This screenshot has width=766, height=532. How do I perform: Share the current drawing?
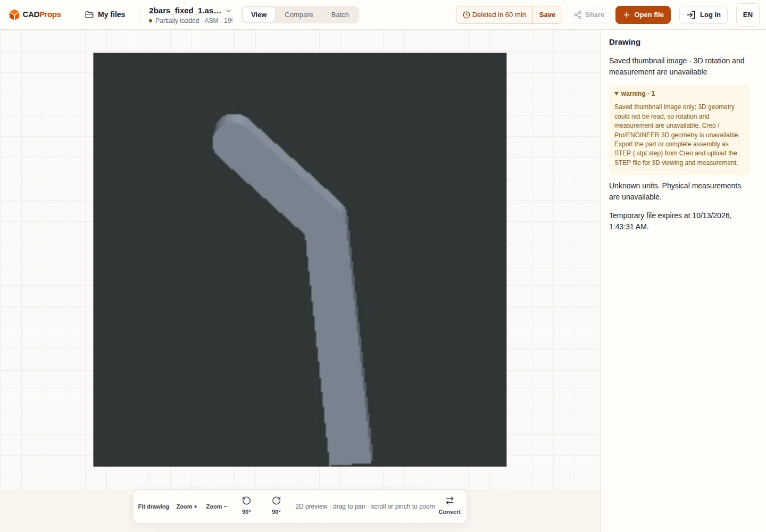tap(589, 15)
